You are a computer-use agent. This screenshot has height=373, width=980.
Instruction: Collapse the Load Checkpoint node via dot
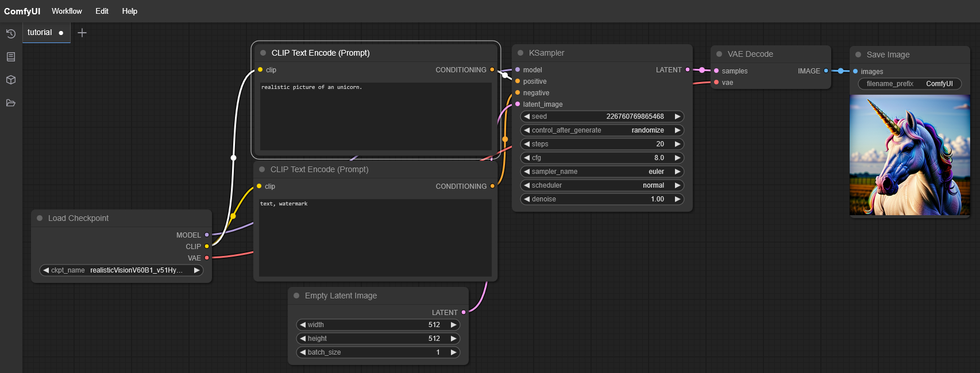pos(40,218)
